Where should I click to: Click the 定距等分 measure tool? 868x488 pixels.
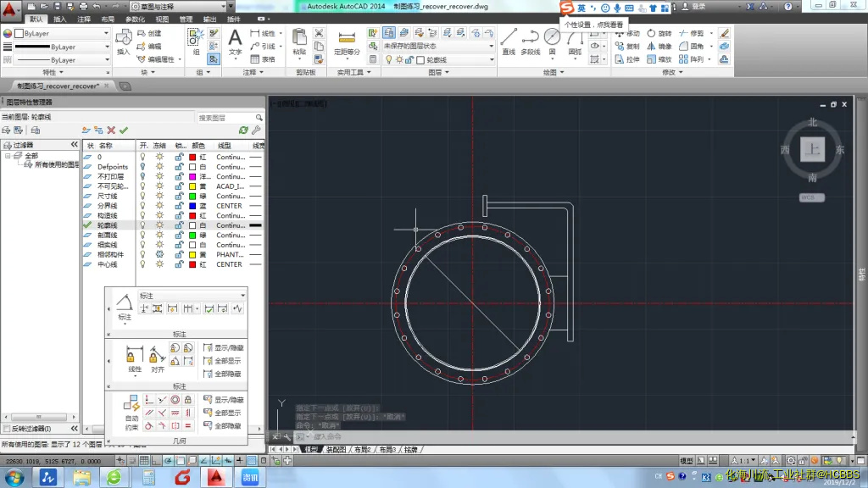[347, 42]
